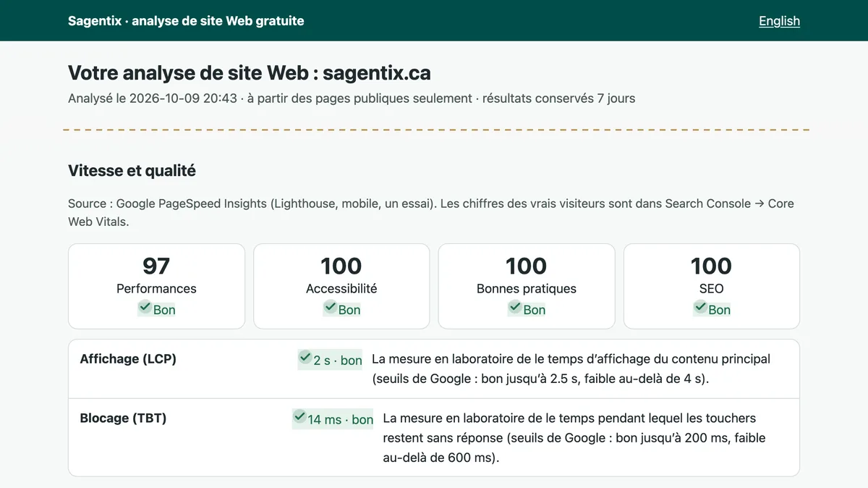Image resolution: width=868 pixels, height=488 pixels.
Task: Click the Bonnes pratiques card label
Action: pos(527,288)
